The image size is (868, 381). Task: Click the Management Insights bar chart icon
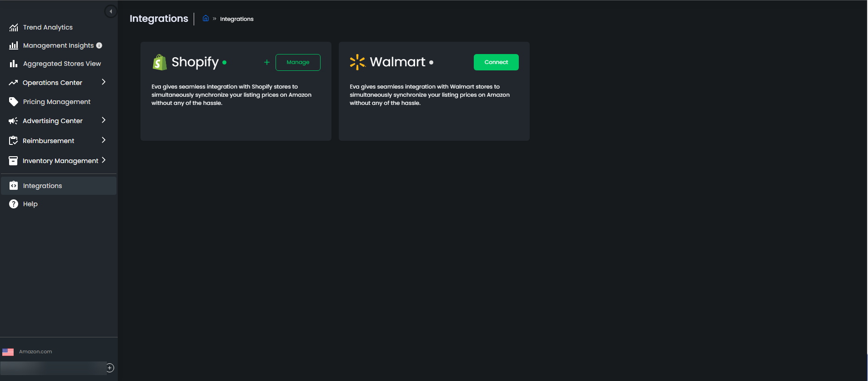point(14,45)
